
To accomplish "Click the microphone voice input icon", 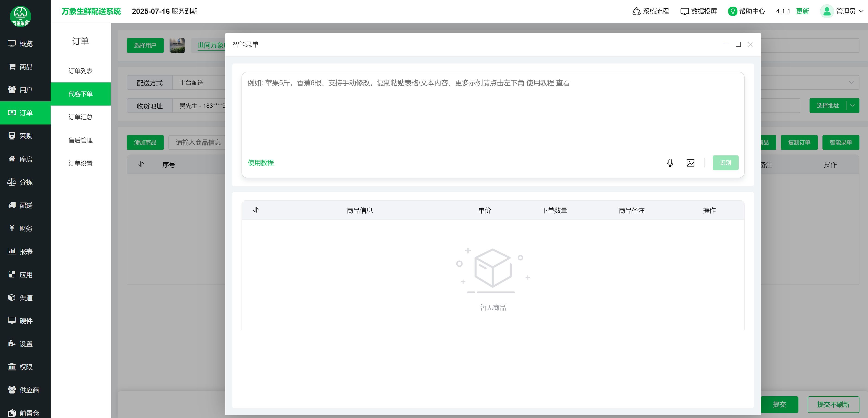I will [x=670, y=163].
